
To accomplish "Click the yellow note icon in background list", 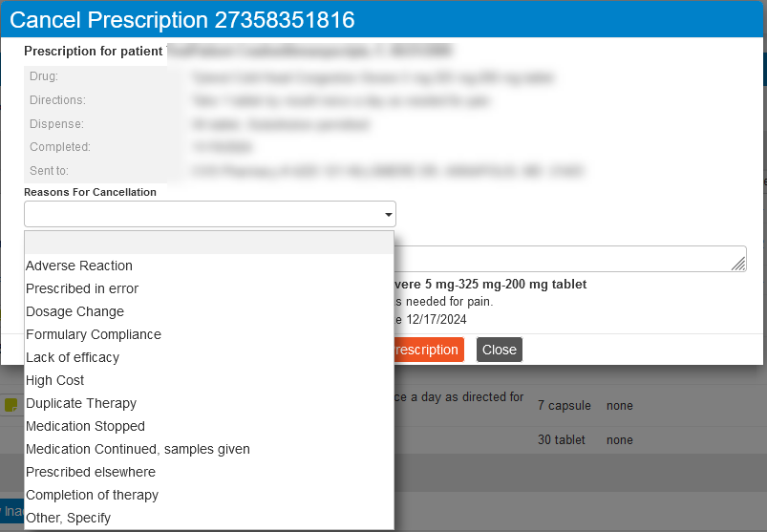I will coord(11,405).
